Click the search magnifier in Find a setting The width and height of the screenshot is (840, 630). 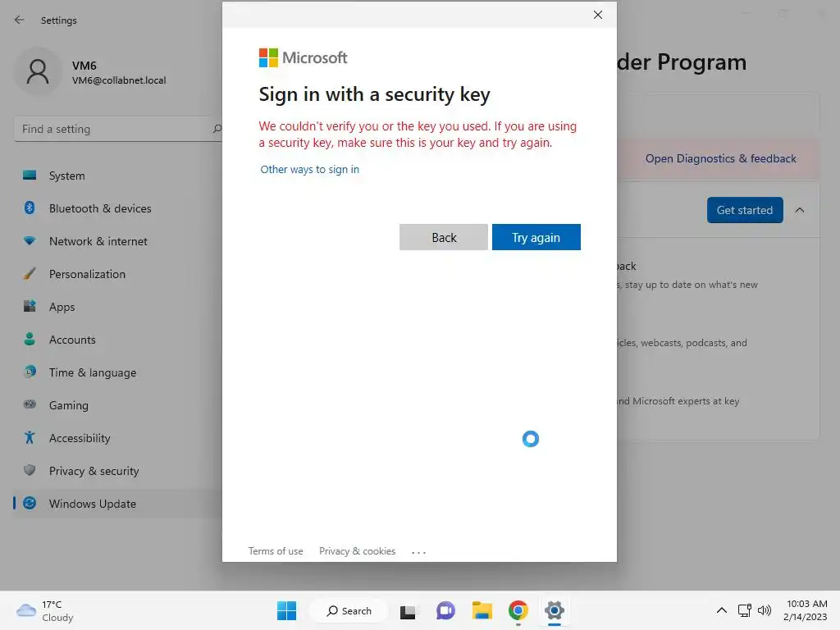click(x=217, y=129)
